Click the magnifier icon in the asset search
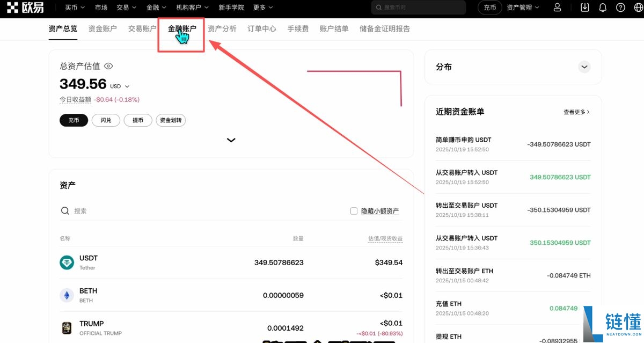 (65, 210)
